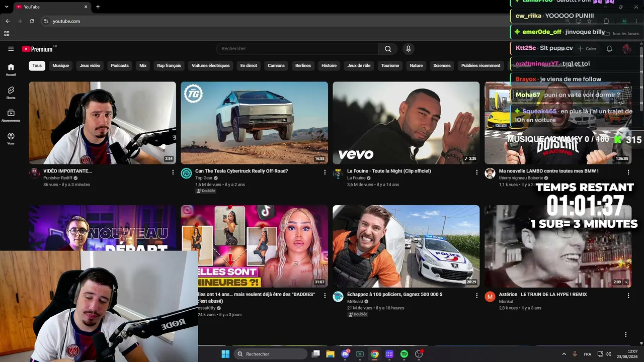Open Discord from the taskbar
644x362 pixels.
tap(345, 354)
